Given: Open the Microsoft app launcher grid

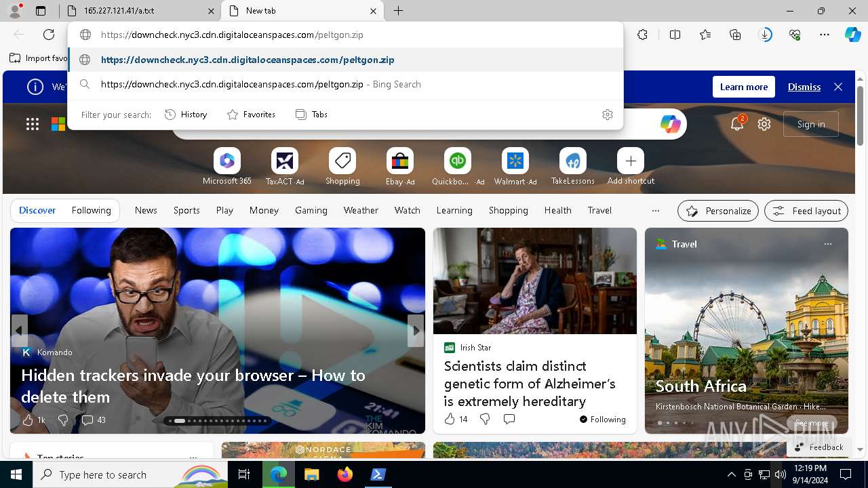Looking at the screenshot, I should click(33, 124).
